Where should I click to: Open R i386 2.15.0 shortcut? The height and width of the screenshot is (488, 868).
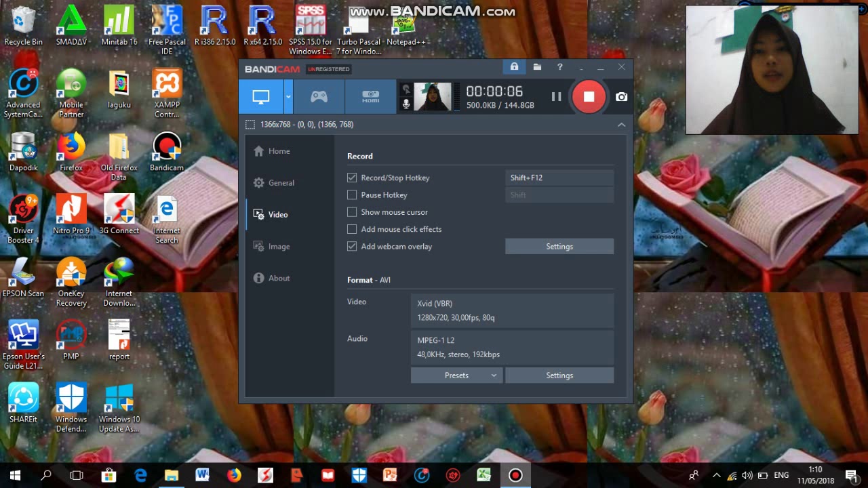click(x=214, y=26)
